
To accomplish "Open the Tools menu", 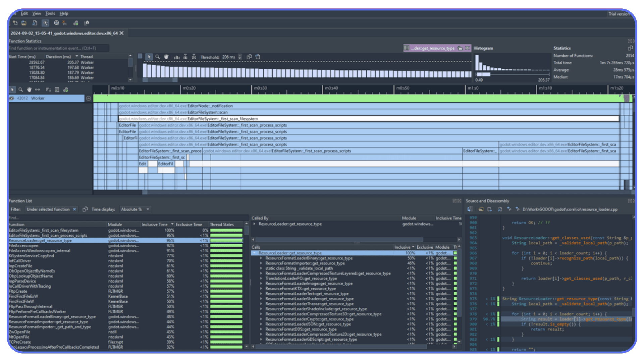I will pyautogui.click(x=50, y=13).
